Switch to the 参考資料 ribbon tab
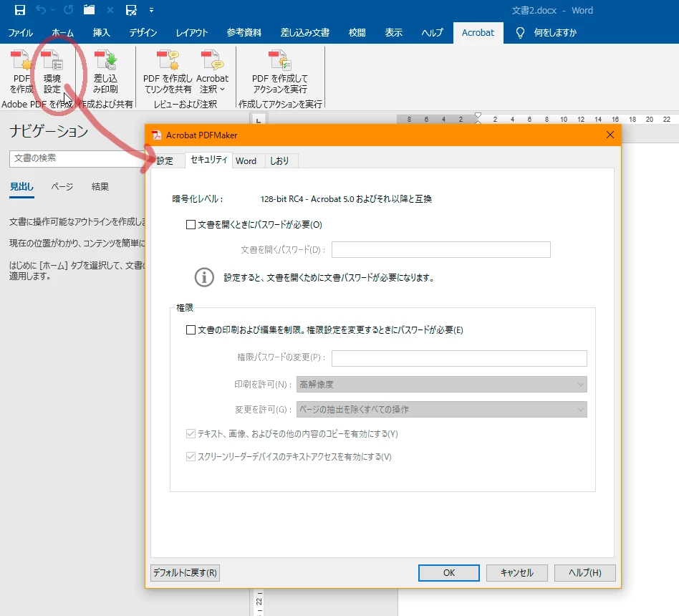Viewport: 679px width, 616px height. [x=244, y=33]
